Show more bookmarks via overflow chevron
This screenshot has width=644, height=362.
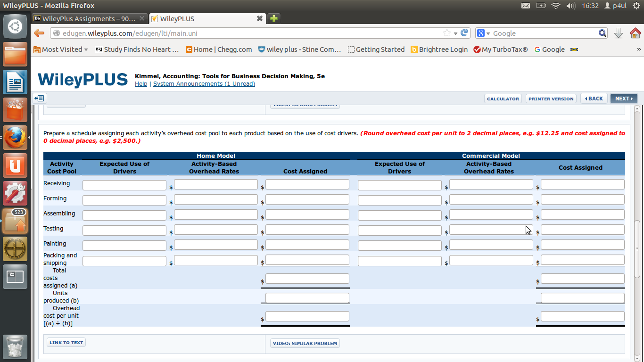click(639, 49)
